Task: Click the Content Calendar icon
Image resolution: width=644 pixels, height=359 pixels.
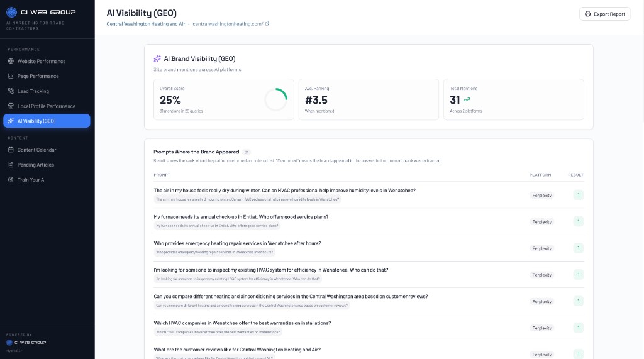Action: [x=11, y=150]
